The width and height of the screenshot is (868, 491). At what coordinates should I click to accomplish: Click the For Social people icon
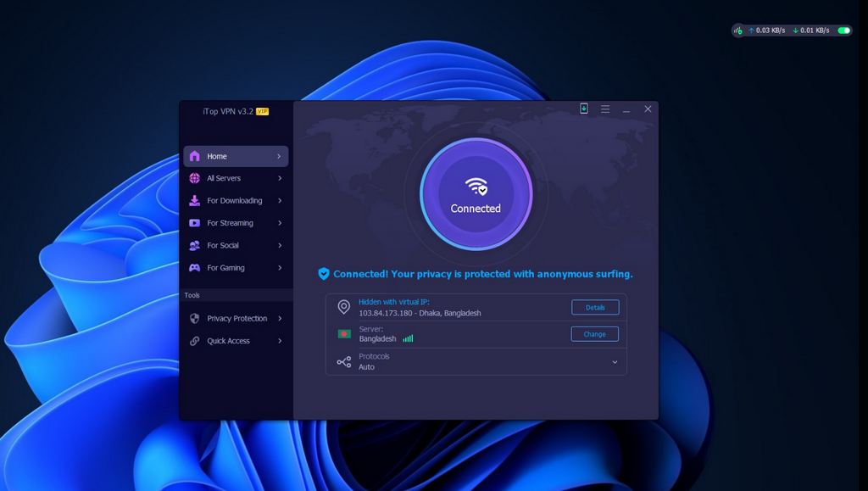pyautogui.click(x=194, y=245)
